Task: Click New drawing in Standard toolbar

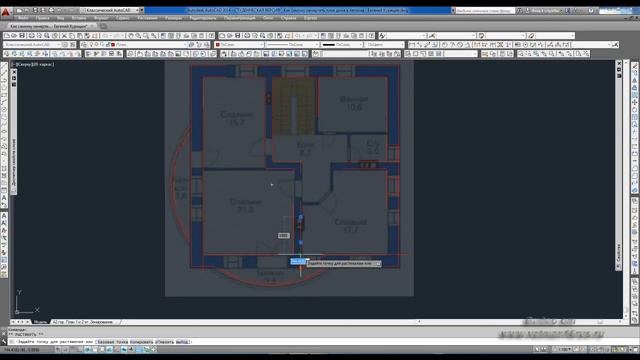Action: [x=7, y=36]
